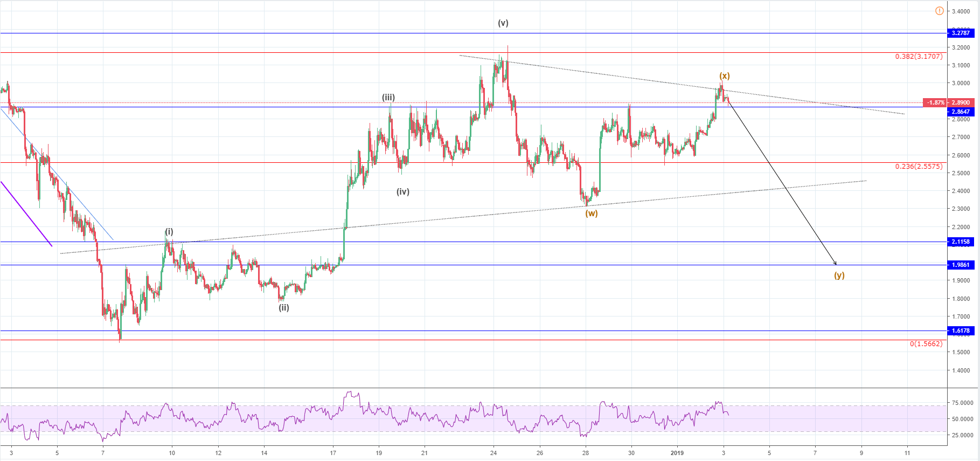
Task: Select the orange (y) target label
Action: coord(839,276)
